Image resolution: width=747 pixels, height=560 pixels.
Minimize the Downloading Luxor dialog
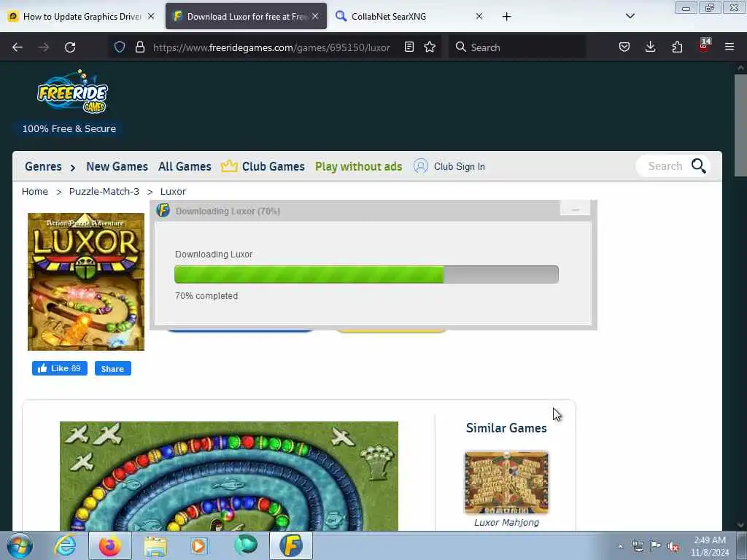pyautogui.click(x=575, y=209)
